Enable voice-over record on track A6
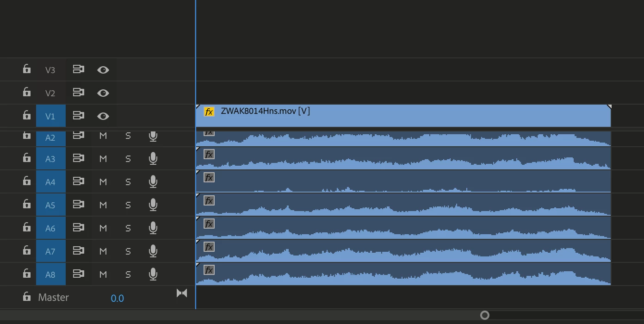This screenshot has width=644, height=324. (153, 228)
